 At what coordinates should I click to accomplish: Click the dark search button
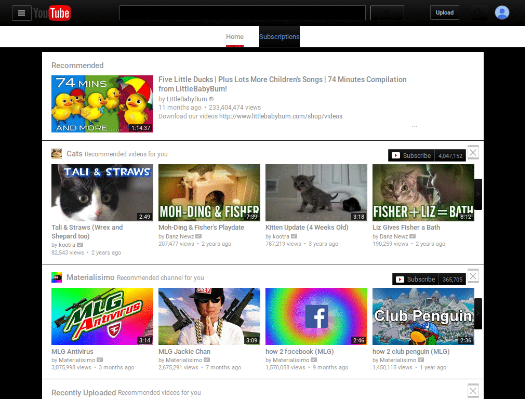tap(387, 12)
